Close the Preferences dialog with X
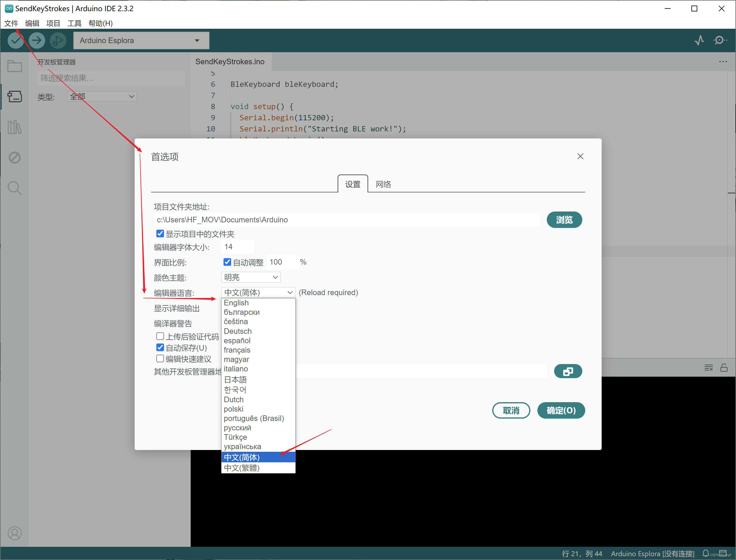The image size is (736, 560). (580, 156)
